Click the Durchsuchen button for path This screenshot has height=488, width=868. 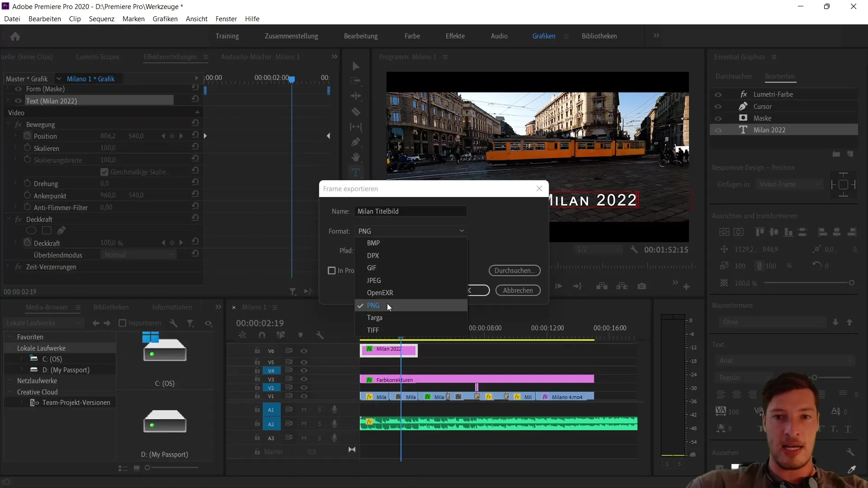pos(515,270)
